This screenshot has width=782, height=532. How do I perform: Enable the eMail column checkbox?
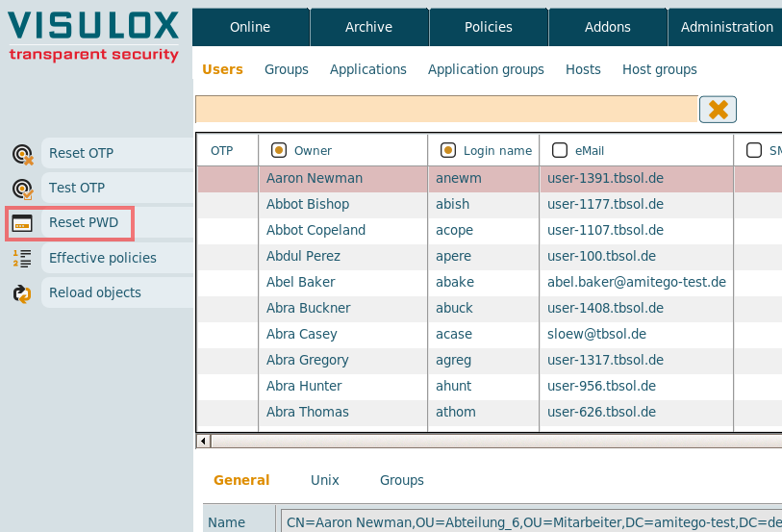click(x=559, y=150)
